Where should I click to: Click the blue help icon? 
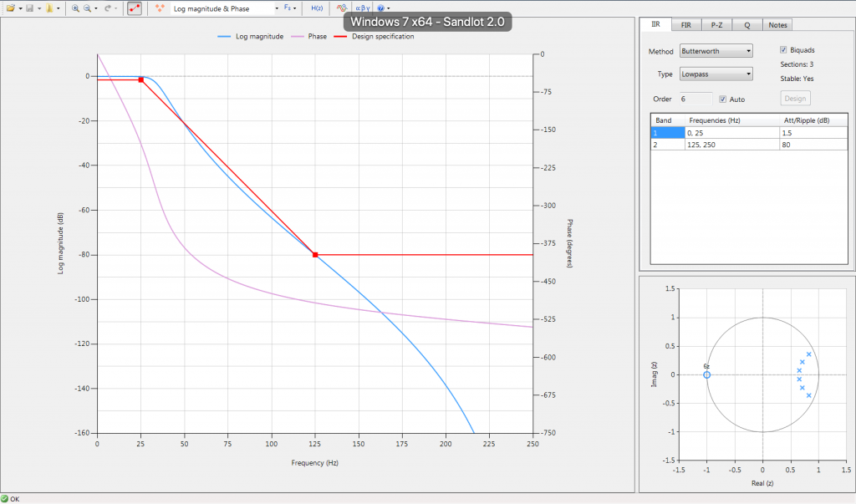[380, 8]
